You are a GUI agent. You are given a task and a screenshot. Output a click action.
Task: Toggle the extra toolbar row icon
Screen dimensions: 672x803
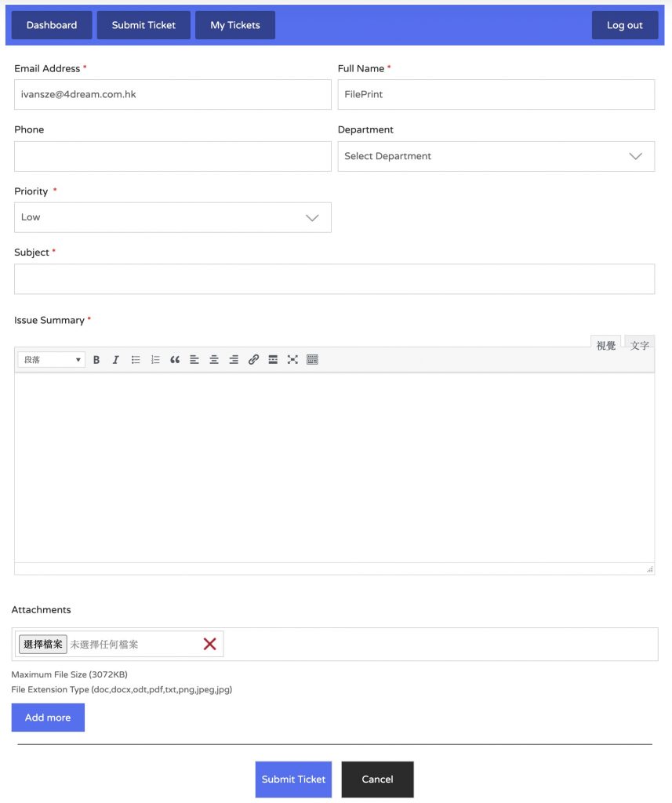tap(312, 359)
